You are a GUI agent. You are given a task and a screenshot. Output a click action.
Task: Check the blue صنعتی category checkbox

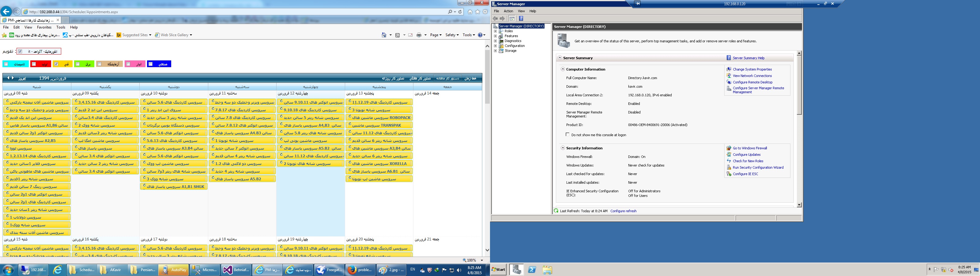(151, 64)
